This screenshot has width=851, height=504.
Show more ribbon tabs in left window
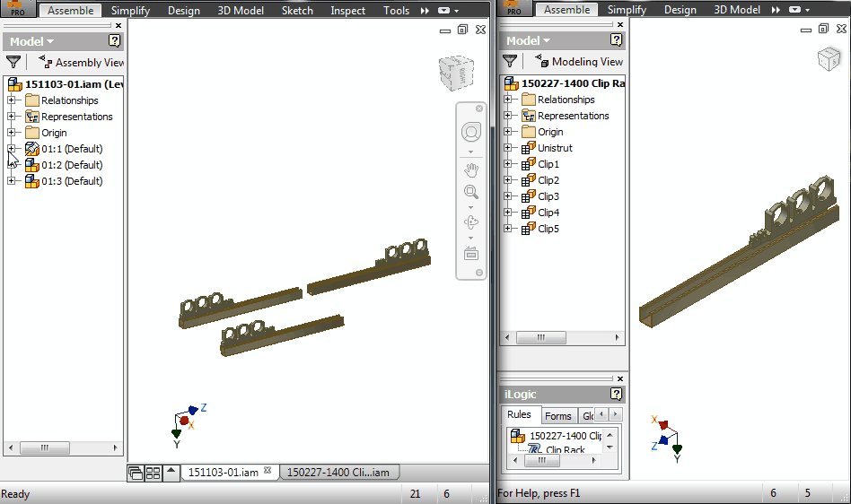[425, 10]
